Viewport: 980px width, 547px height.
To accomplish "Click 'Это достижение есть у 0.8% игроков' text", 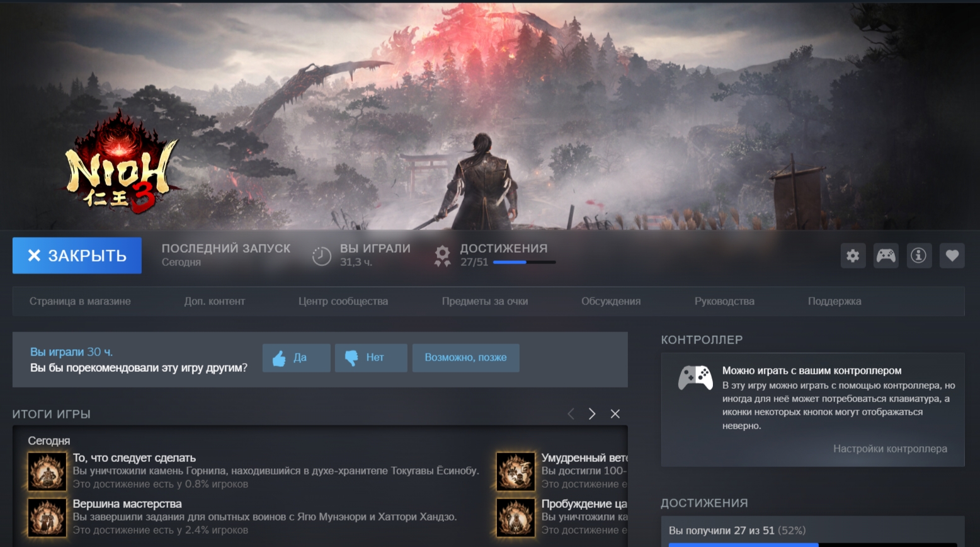I will coord(161,484).
